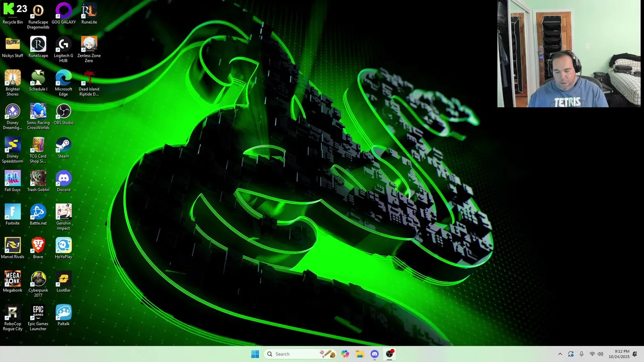Click the taskbar Search box

(x=299, y=354)
